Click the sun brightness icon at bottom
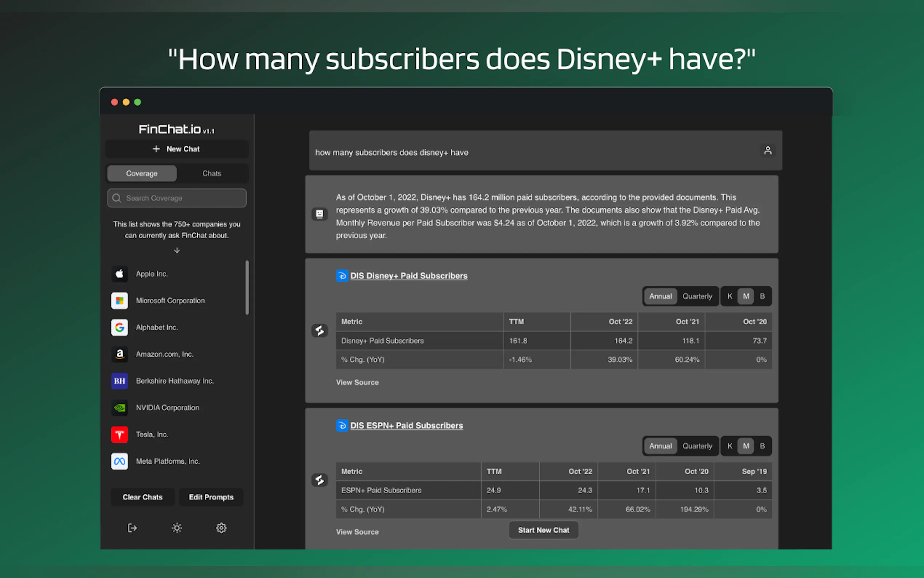The width and height of the screenshot is (924, 578). [176, 528]
